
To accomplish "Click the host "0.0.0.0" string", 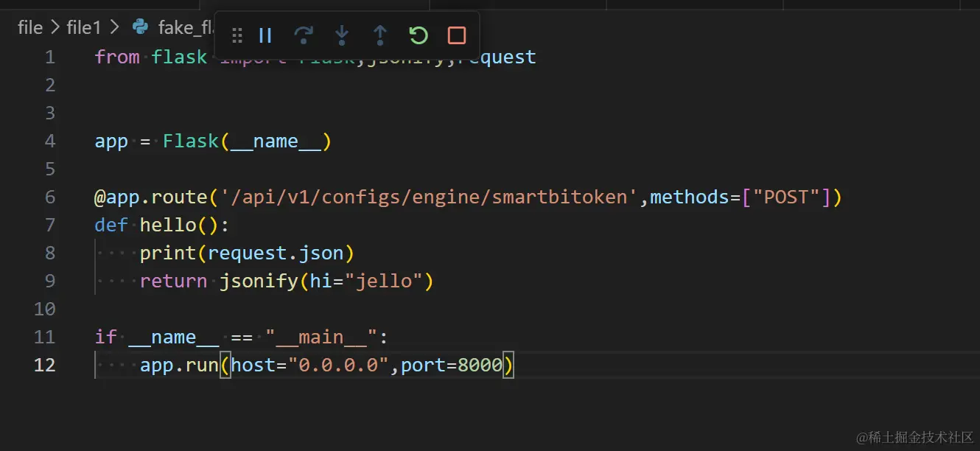I will [338, 365].
